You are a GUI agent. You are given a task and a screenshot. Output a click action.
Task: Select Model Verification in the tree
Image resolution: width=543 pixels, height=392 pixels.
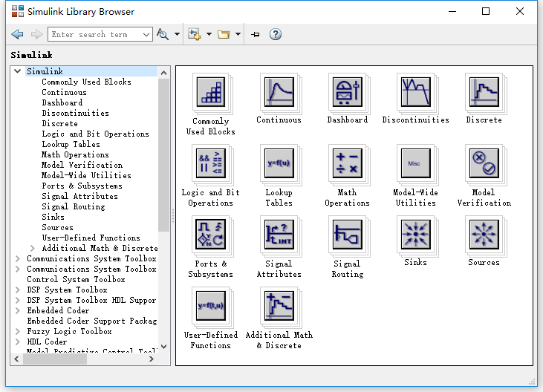tap(82, 165)
